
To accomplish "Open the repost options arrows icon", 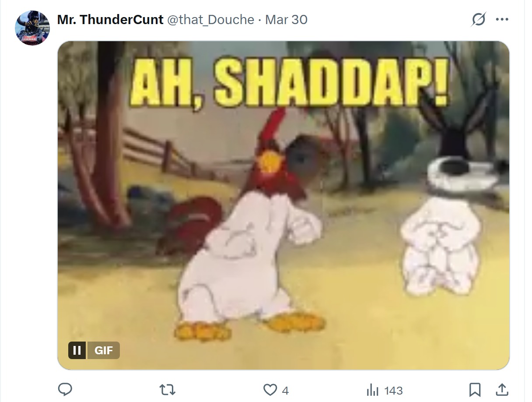I will 167,390.
